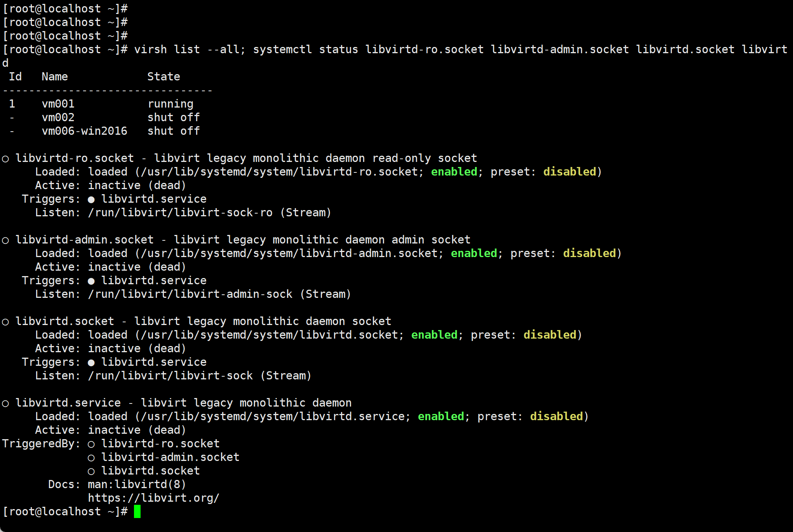Click the State column header

pyautogui.click(x=163, y=76)
